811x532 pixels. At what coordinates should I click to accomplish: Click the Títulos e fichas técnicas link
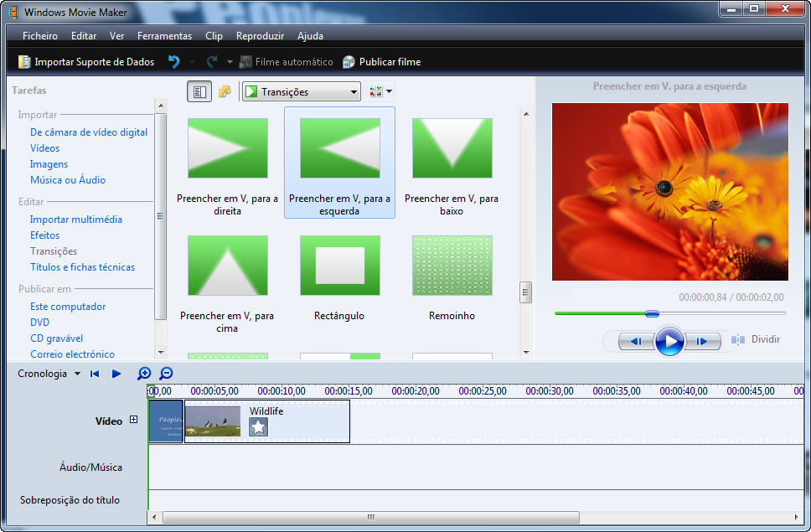click(82, 267)
